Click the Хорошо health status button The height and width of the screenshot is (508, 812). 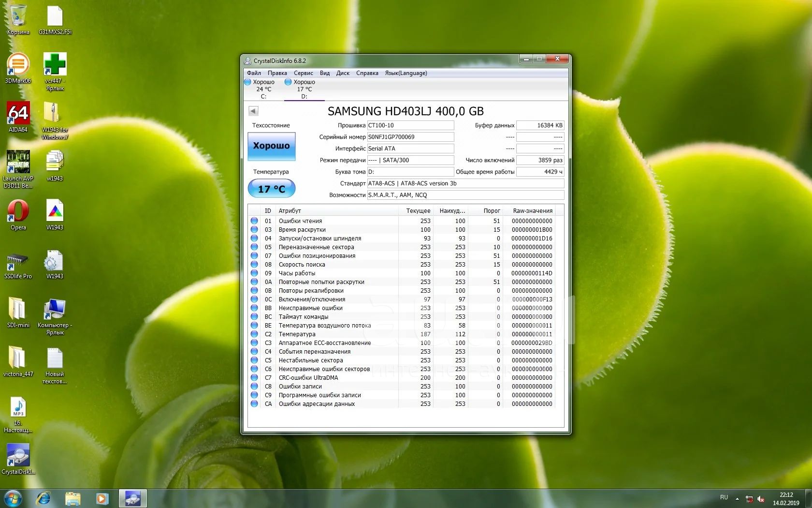pos(271,146)
